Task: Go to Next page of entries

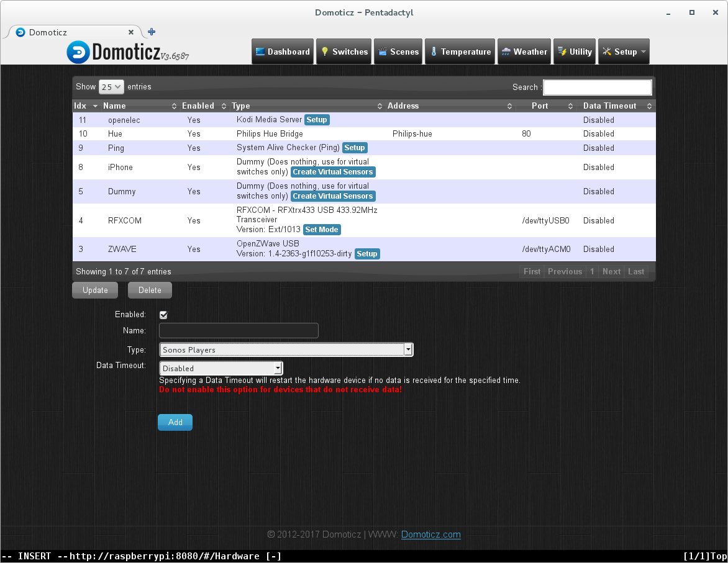Action: 611,271
